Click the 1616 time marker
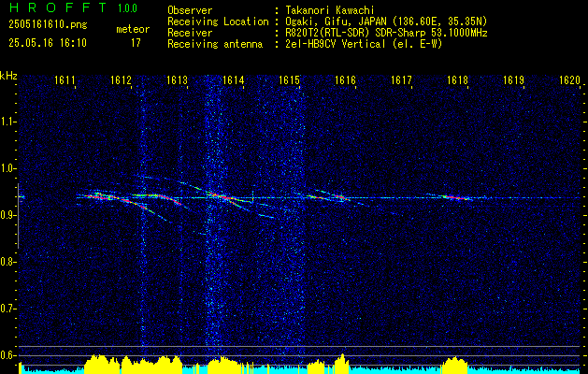The width and height of the screenshot is (588, 374). tap(345, 79)
